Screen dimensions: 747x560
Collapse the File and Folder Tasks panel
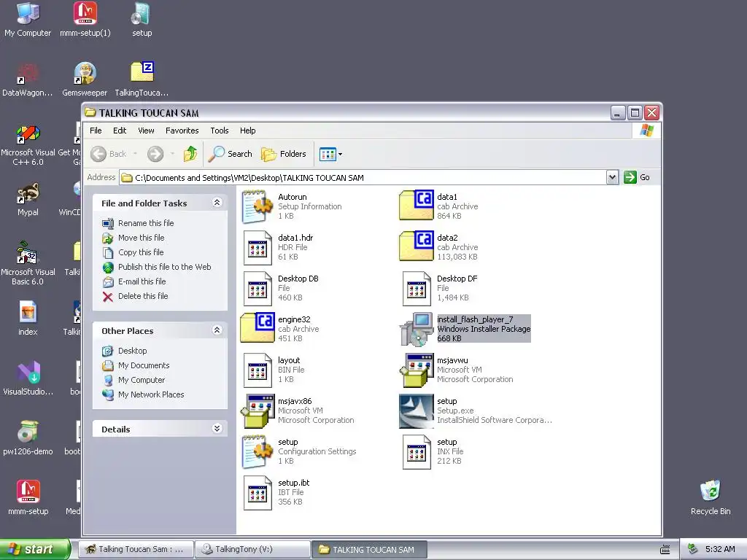point(217,203)
